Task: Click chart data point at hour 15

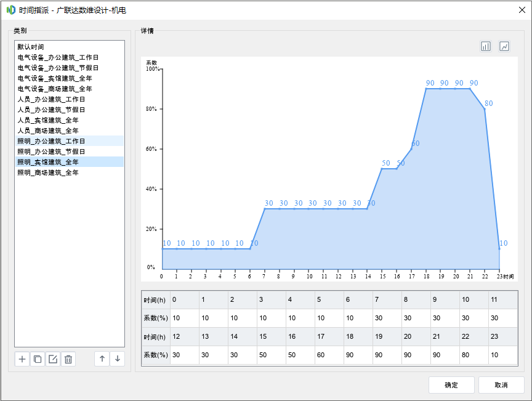Action: [x=382, y=169]
